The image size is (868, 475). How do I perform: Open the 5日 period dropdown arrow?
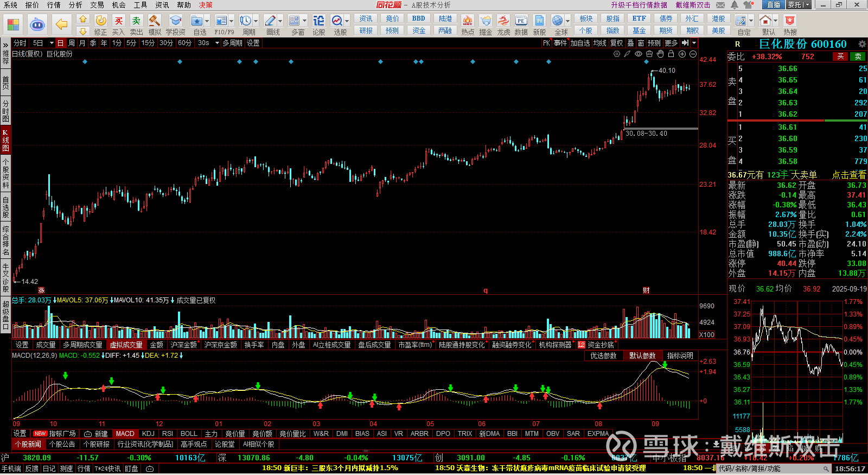tap(52, 43)
